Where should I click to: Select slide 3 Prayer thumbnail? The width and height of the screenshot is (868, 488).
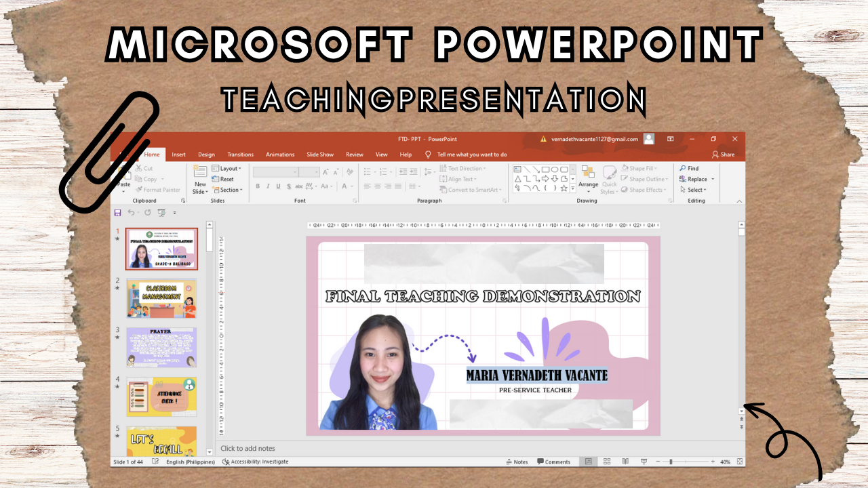(161, 347)
